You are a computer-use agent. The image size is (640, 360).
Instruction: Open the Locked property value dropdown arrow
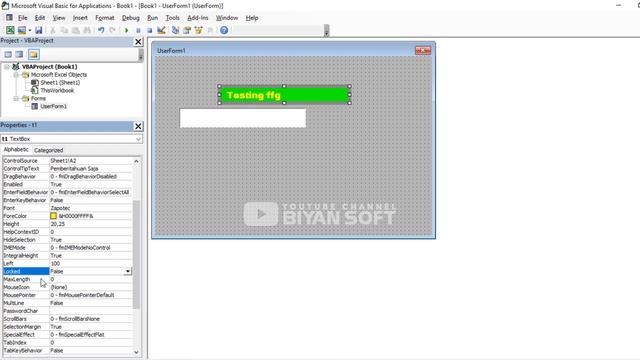point(128,271)
